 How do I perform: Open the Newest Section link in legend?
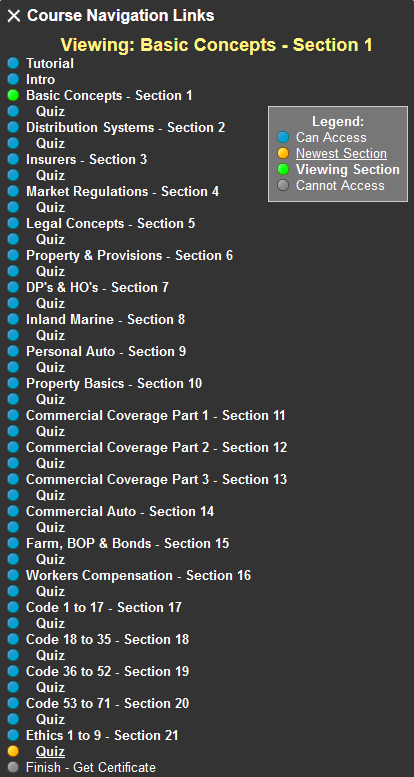click(341, 154)
